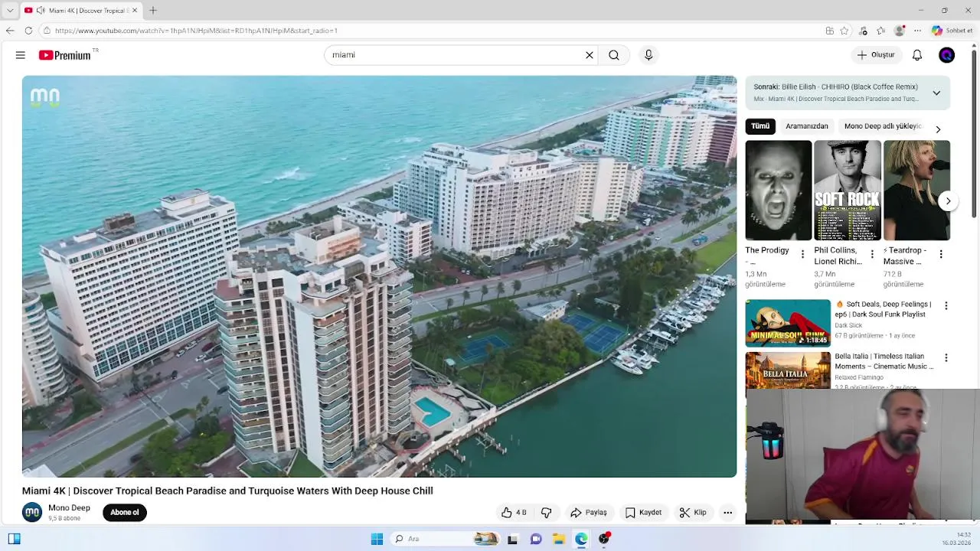
Task: Open the chat app on taskbar
Action: click(x=536, y=539)
